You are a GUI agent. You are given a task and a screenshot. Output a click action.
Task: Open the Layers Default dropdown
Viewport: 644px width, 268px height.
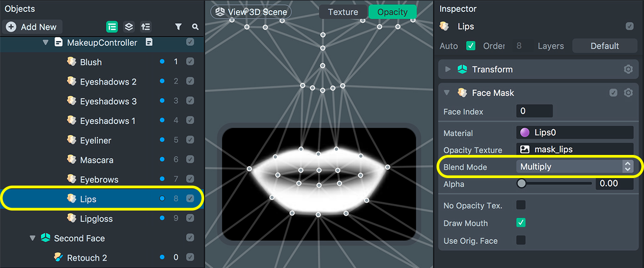tap(604, 46)
